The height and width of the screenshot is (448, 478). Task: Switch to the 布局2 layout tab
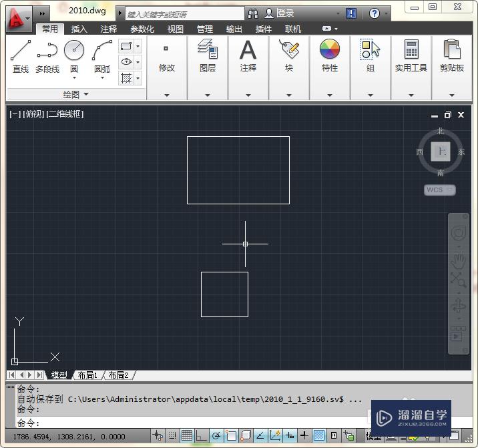tap(118, 375)
